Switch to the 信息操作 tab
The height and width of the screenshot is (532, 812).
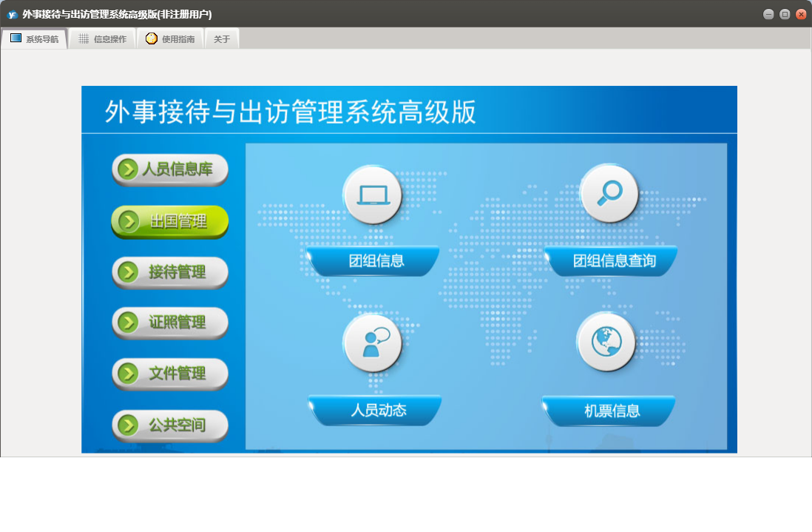[x=102, y=39]
